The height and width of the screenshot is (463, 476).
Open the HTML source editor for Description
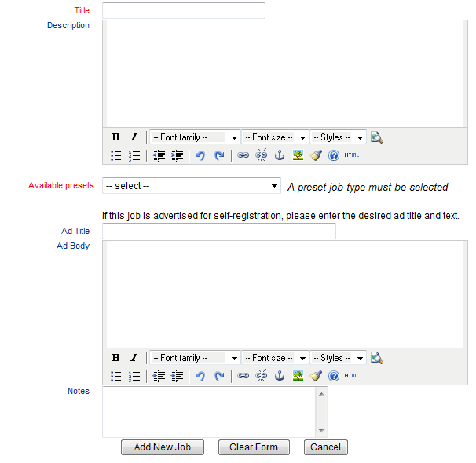352,155
